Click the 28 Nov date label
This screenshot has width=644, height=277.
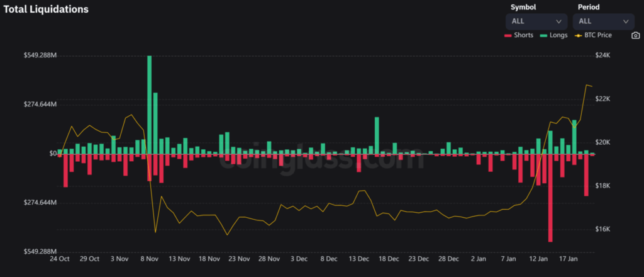269,259
